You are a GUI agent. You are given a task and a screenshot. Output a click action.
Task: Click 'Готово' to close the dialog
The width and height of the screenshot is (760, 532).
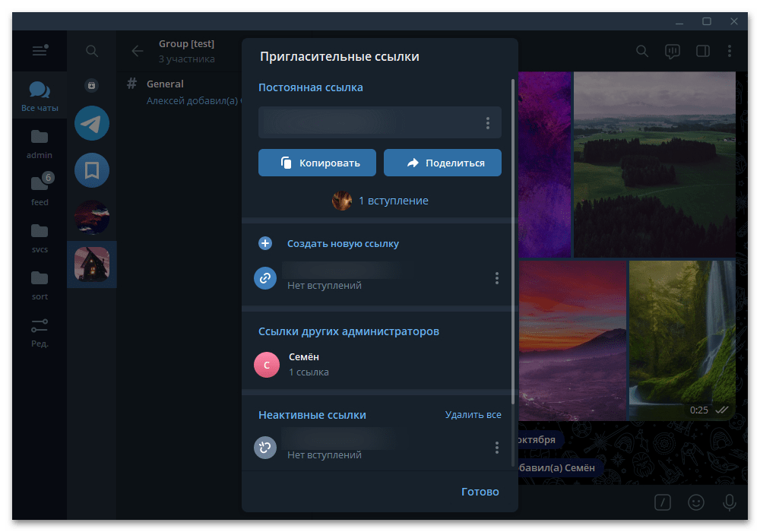(x=480, y=492)
